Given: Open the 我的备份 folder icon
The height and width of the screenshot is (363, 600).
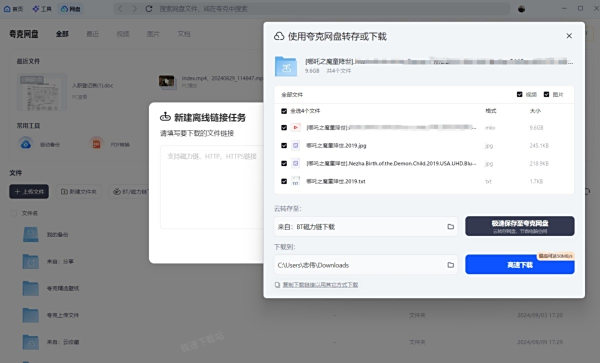Looking at the screenshot, I should point(31,234).
